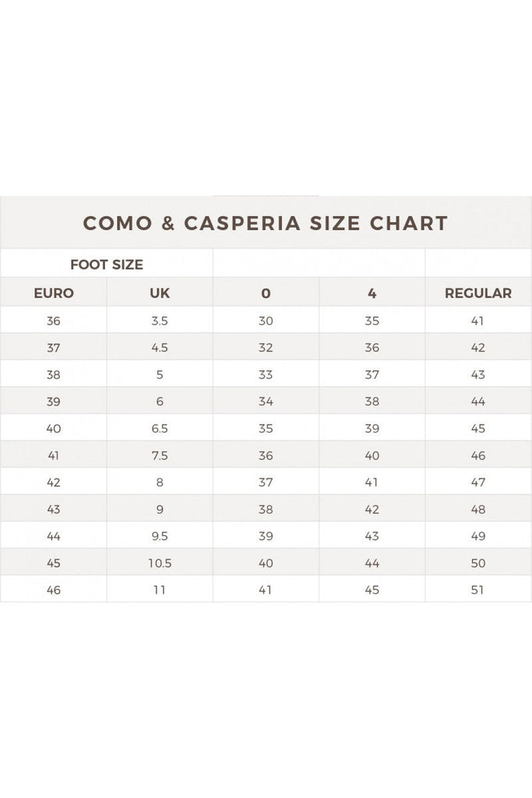Select the REGULAR column header
The width and height of the screenshot is (532, 798).
477,294
